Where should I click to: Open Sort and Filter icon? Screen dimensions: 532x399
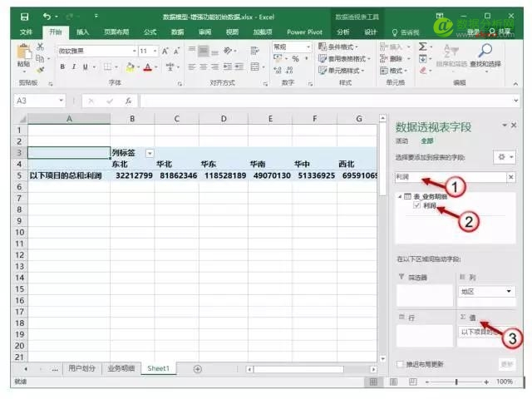(451, 51)
